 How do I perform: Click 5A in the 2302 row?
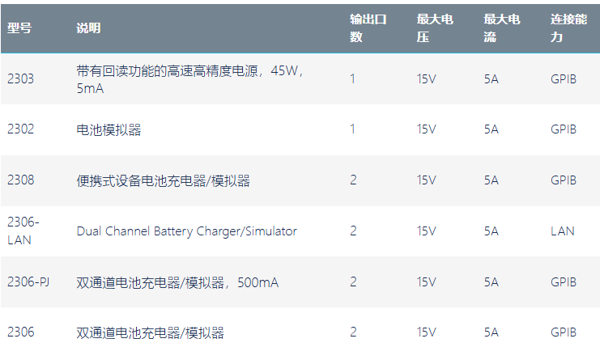click(x=491, y=129)
